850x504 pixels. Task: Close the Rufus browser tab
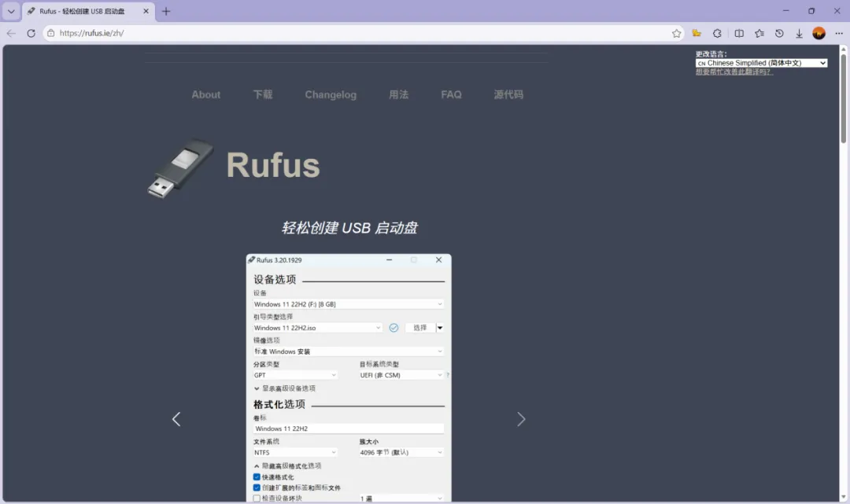coord(146,11)
